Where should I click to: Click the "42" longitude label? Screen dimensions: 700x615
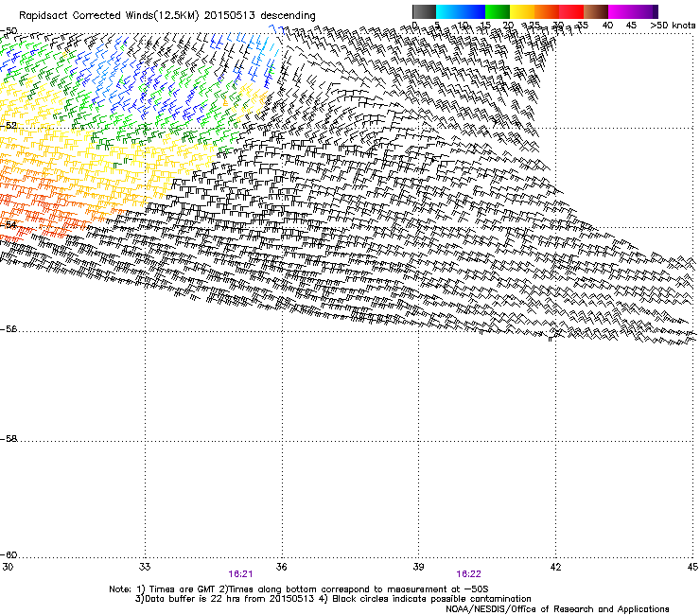[x=555, y=567]
